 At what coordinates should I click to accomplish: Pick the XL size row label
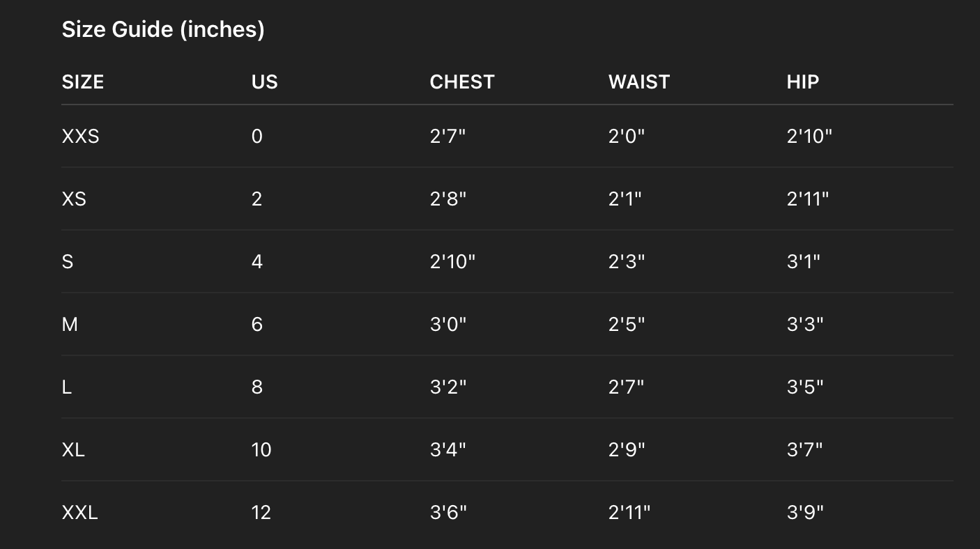(x=73, y=449)
